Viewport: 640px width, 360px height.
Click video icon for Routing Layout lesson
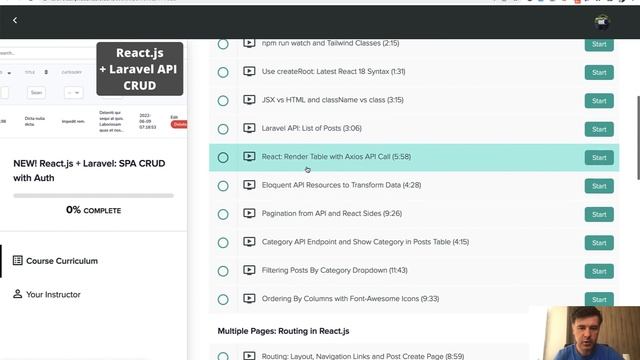coord(249,356)
